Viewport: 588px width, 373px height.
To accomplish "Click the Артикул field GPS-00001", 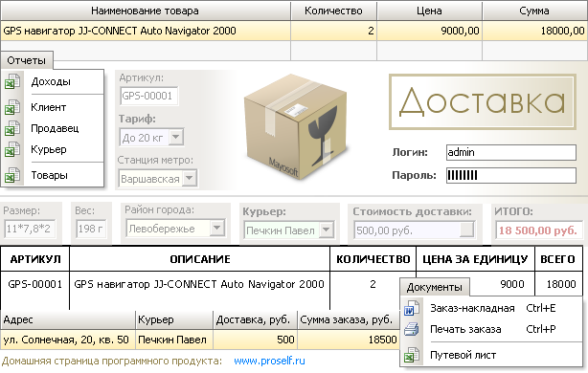I will 148,96.
